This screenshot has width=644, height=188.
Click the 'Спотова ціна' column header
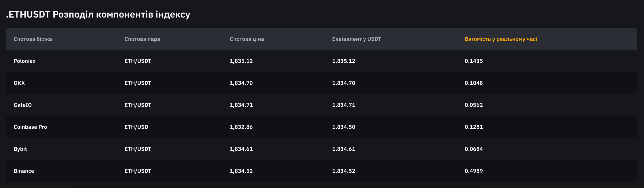247,39
